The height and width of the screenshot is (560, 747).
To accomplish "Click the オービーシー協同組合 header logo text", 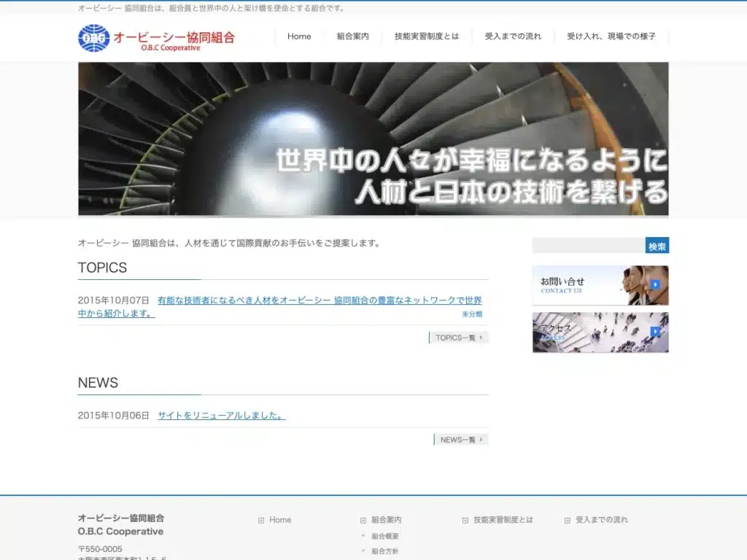I will click(174, 37).
